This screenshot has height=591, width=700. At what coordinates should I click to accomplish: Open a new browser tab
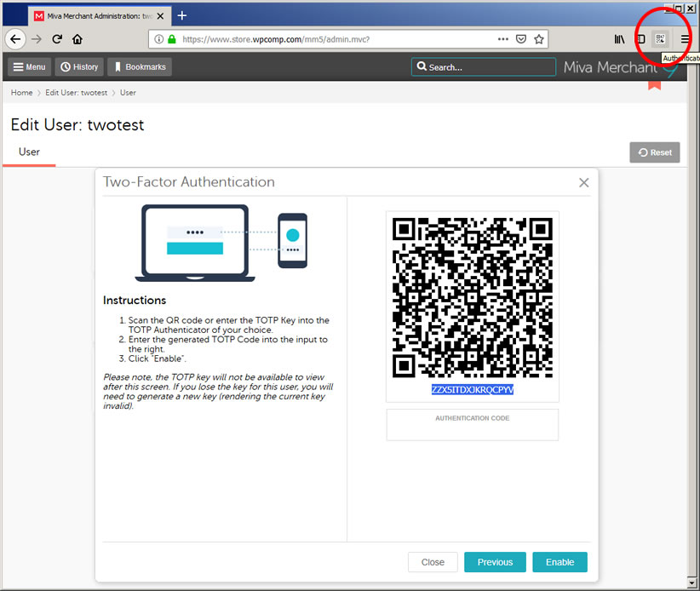[x=182, y=15]
